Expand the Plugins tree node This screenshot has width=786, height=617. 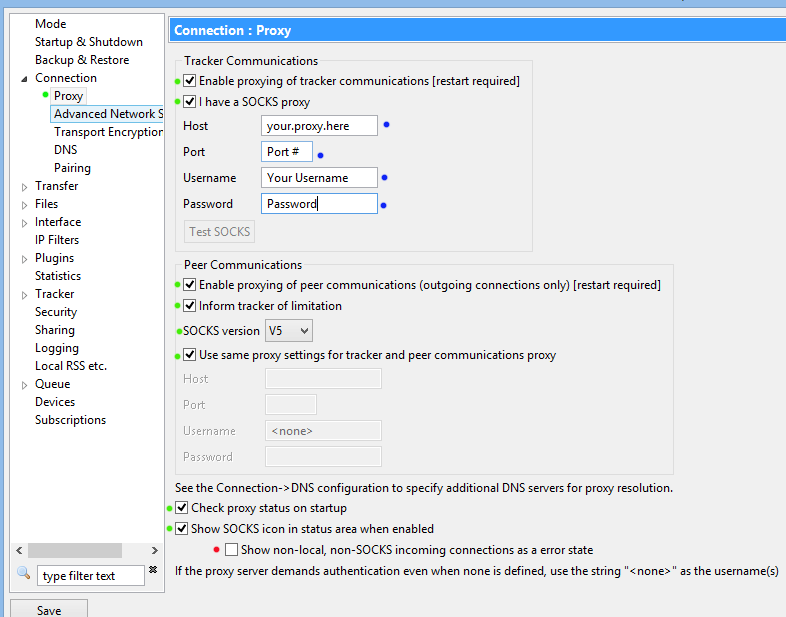(25, 258)
